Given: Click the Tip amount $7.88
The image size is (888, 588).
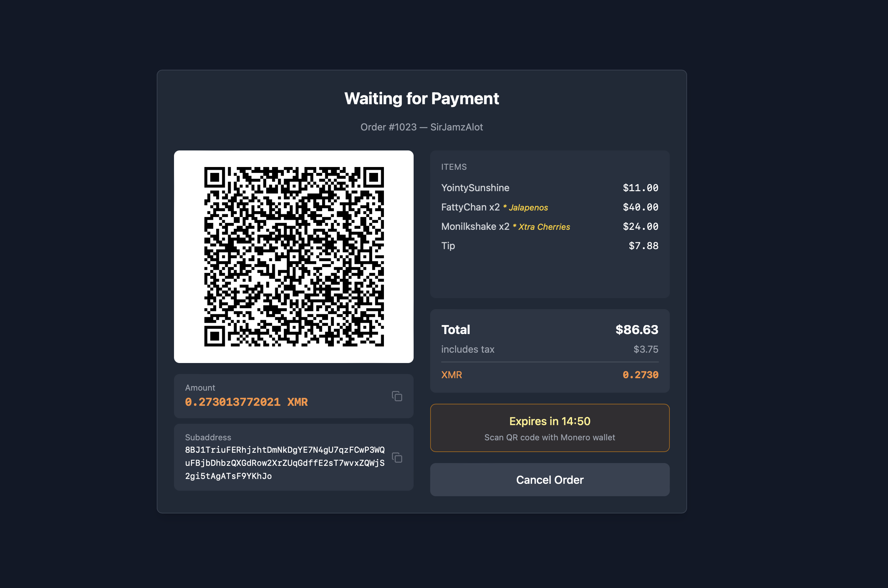Looking at the screenshot, I should tap(643, 246).
